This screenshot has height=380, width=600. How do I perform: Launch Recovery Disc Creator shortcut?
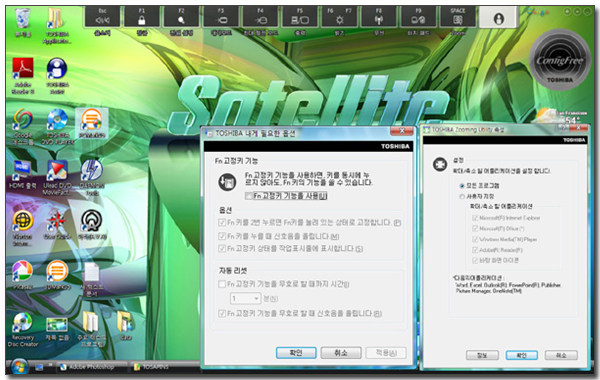click(x=23, y=329)
